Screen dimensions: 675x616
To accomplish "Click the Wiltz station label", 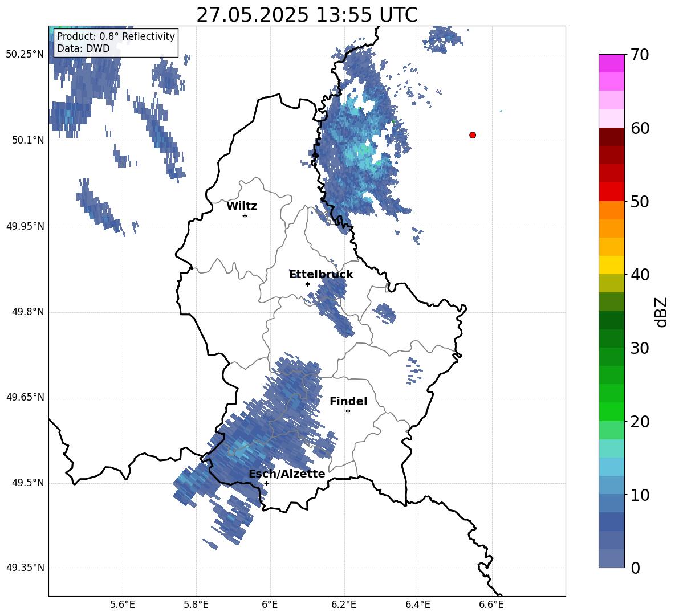I will (x=242, y=206).
